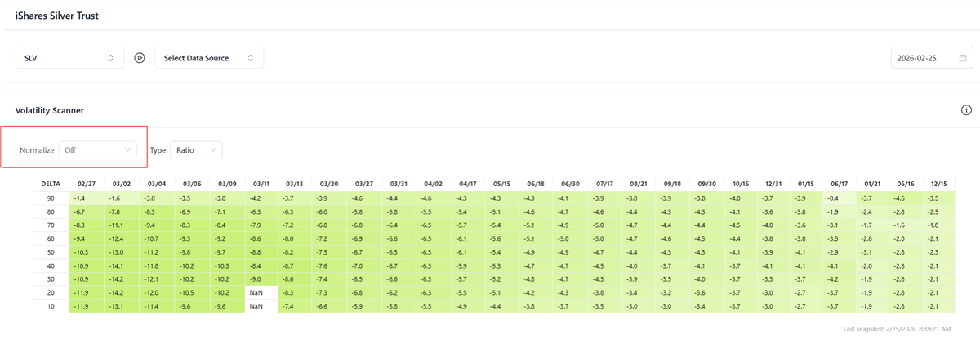Select the 02/27 expiration column header
The width and height of the screenshot is (980, 338).
pyautogui.click(x=87, y=185)
